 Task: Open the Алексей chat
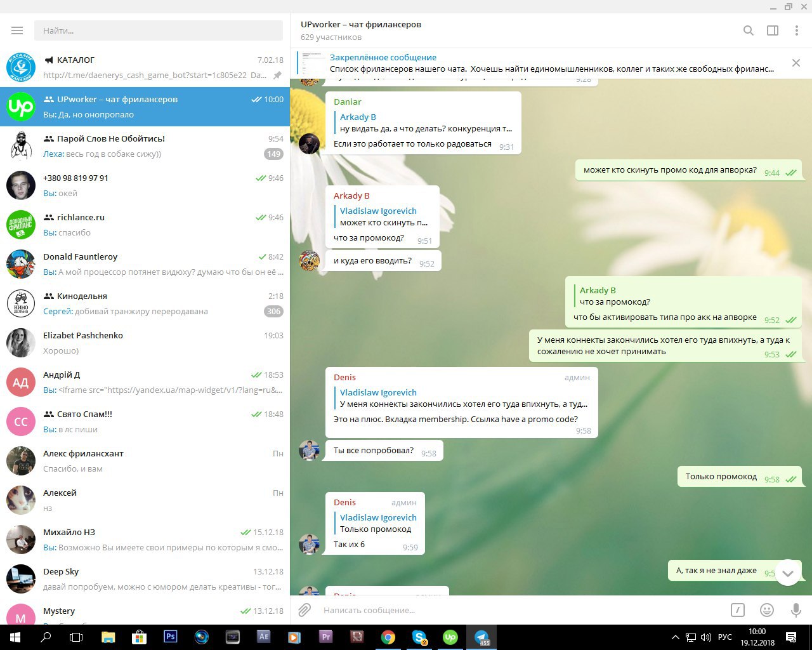[x=145, y=500]
